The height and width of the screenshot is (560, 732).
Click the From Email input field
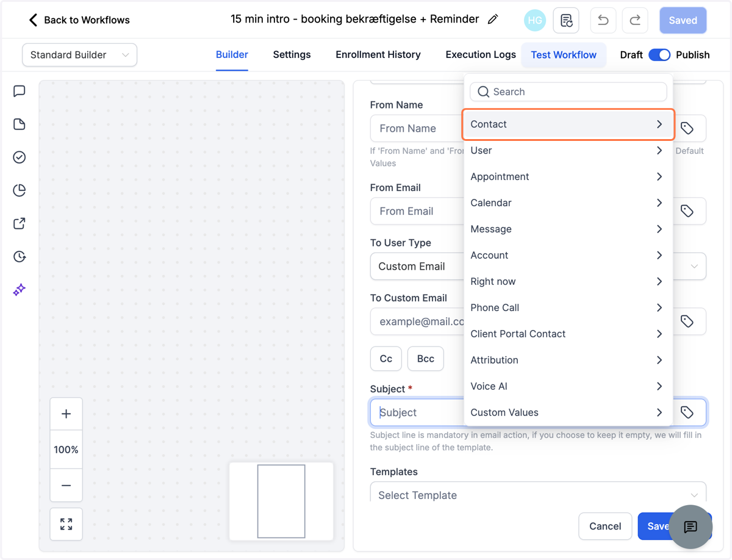point(417,211)
